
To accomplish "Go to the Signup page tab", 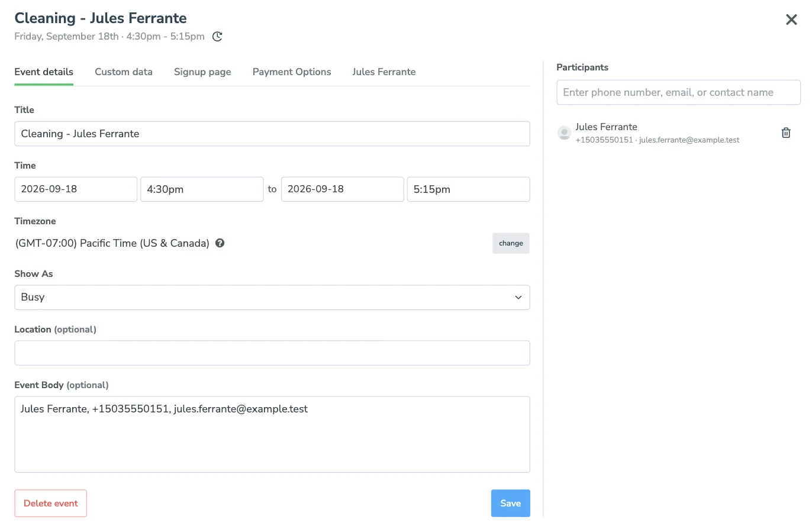I will coord(202,72).
